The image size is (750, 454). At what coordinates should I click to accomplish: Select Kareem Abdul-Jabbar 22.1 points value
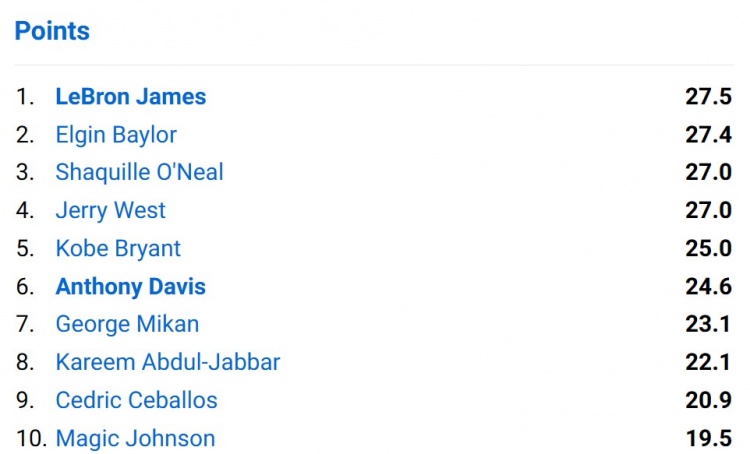(x=708, y=362)
